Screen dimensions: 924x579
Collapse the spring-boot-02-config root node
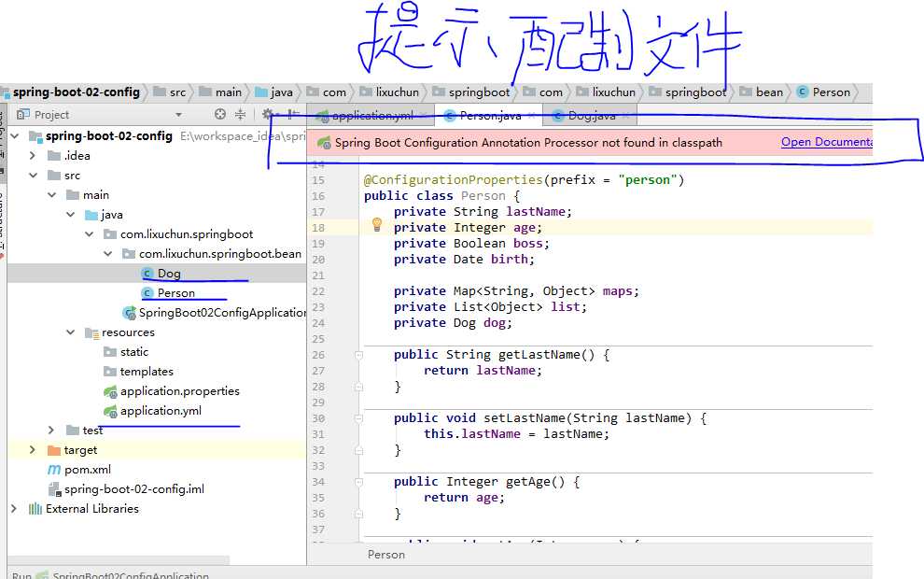coord(15,136)
